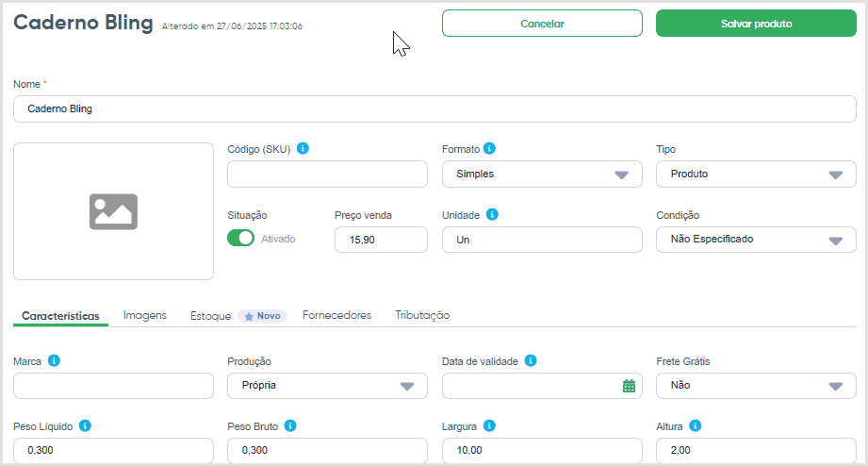This screenshot has width=868, height=466.
Task: Click the info icon beside Peso Líquido
Action: (x=85, y=425)
